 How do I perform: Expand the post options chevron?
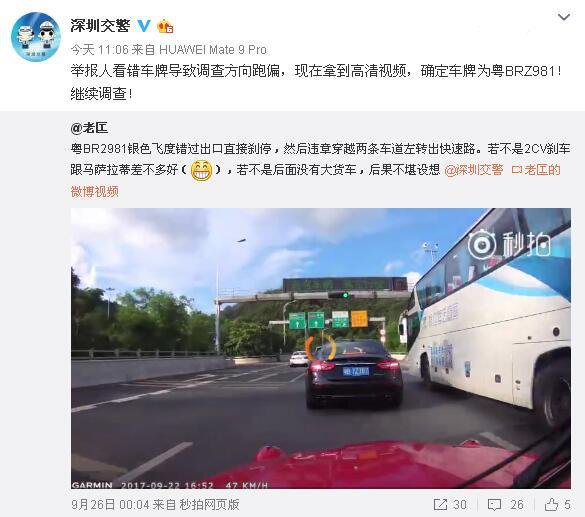point(563,17)
